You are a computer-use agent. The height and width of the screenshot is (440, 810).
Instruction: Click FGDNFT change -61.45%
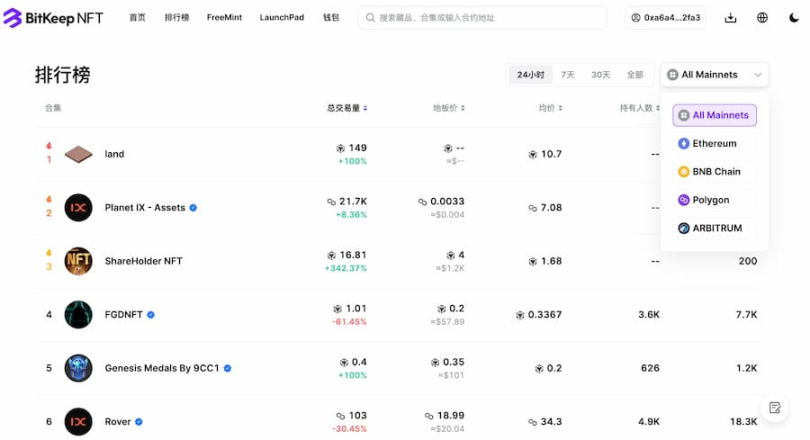[349, 322]
